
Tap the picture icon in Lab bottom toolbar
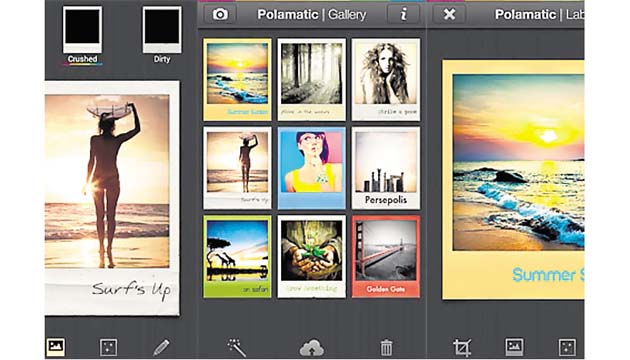tap(514, 347)
